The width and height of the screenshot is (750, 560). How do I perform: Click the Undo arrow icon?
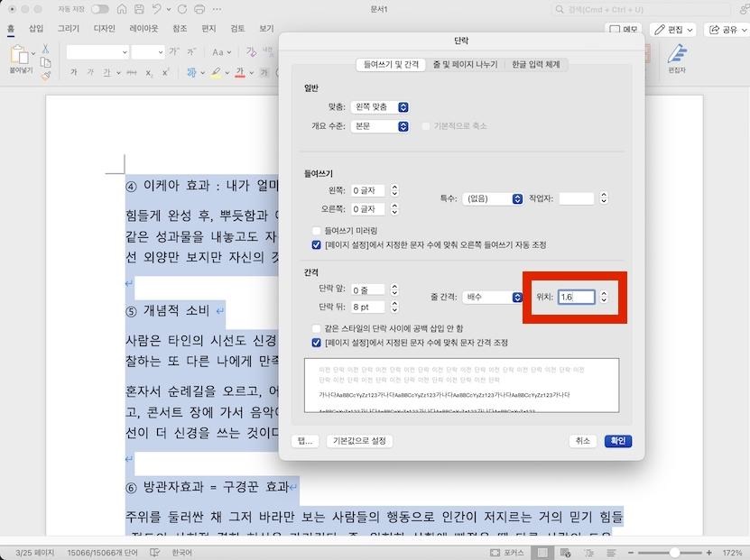pos(156,9)
